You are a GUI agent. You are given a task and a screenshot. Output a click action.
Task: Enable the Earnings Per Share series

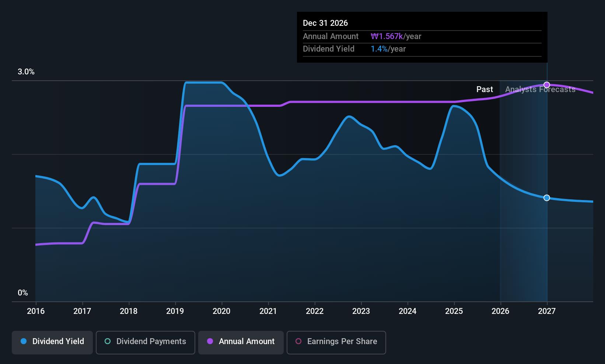click(x=336, y=343)
